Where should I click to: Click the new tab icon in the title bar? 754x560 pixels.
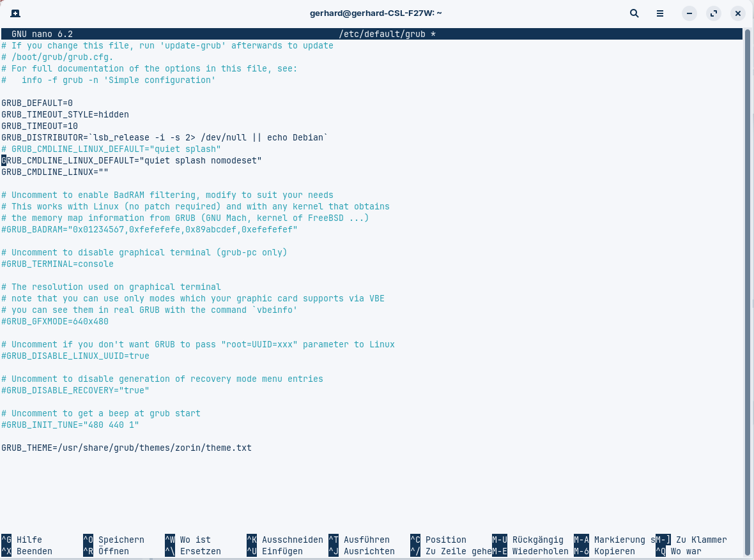click(15, 13)
